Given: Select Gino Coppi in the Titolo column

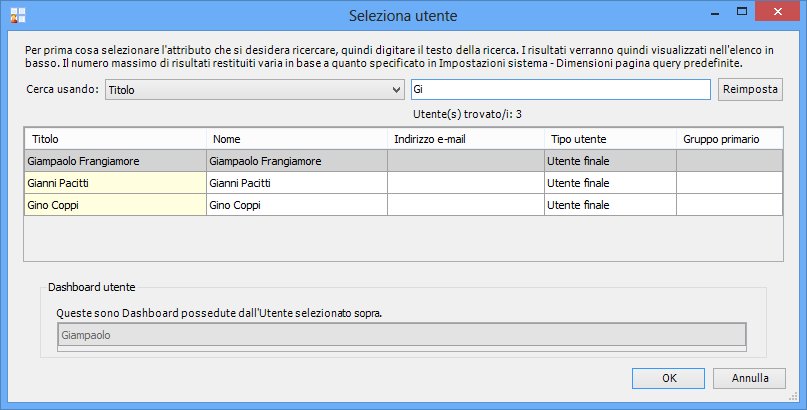Looking at the screenshot, I should pyautogui.click(x=115, y=204).
